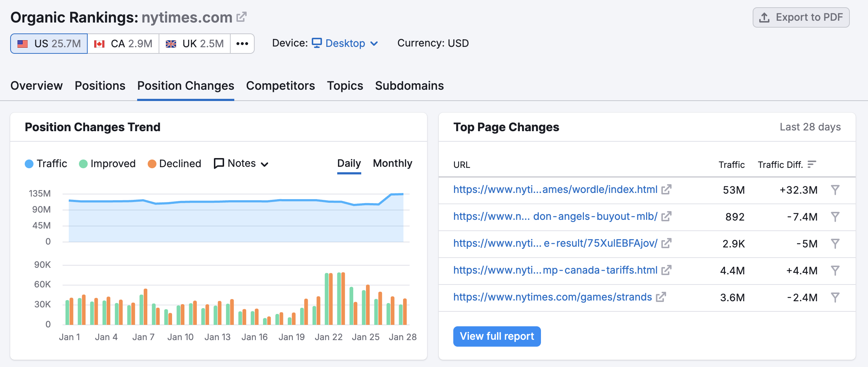Select the Monthly chart view

tap(392, 163)
